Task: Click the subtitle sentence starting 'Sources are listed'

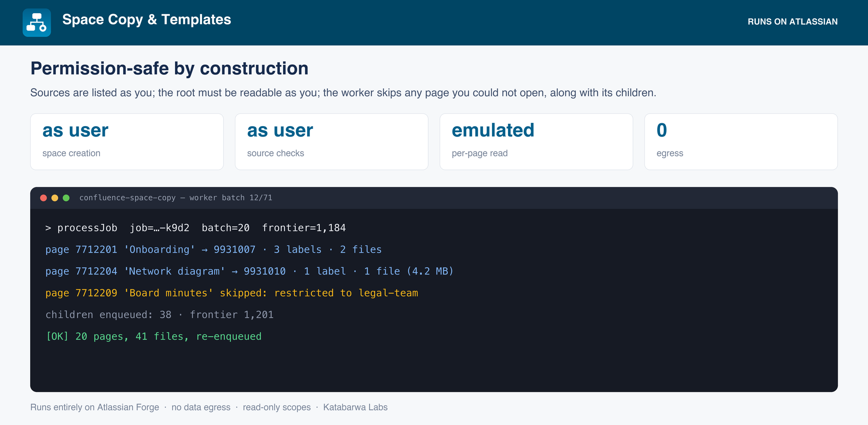Action: point(343,93)
